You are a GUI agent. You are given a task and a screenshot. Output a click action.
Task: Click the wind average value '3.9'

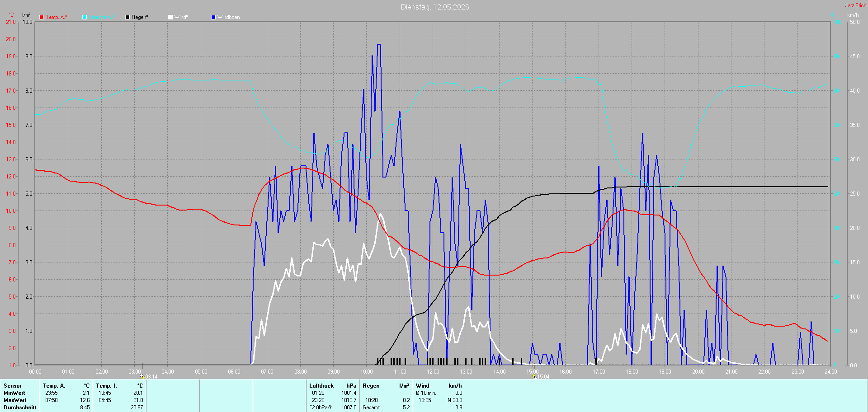pyautogui.click(x=459, y=407)
